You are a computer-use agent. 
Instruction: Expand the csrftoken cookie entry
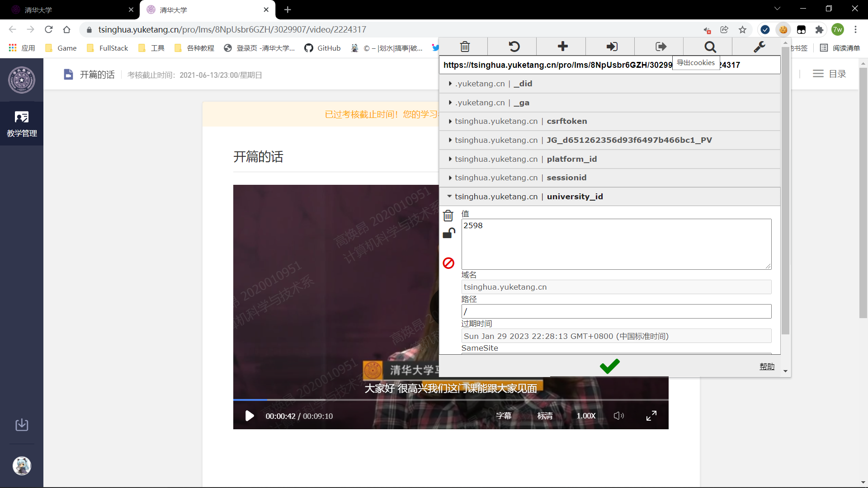(566, 121)
